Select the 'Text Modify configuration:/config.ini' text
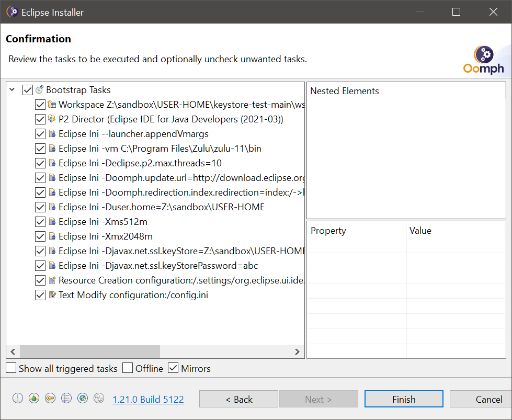Screen dimensions: 512x420 tap(133, 295)
